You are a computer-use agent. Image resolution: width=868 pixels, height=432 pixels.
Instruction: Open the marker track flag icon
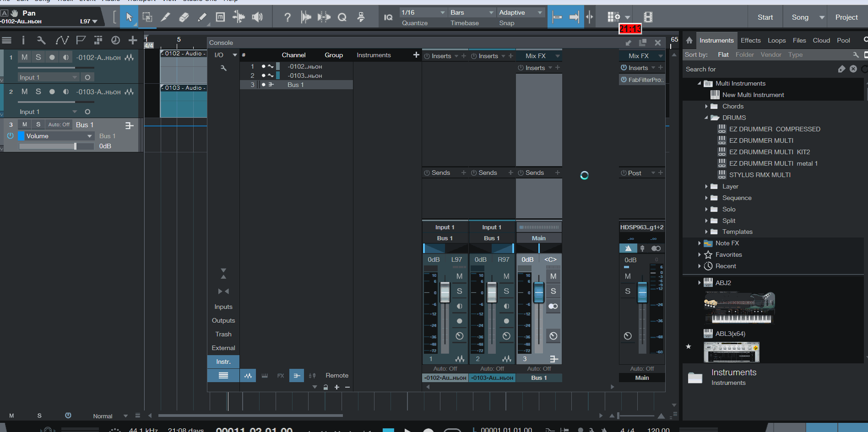click(x=81, y=40)
